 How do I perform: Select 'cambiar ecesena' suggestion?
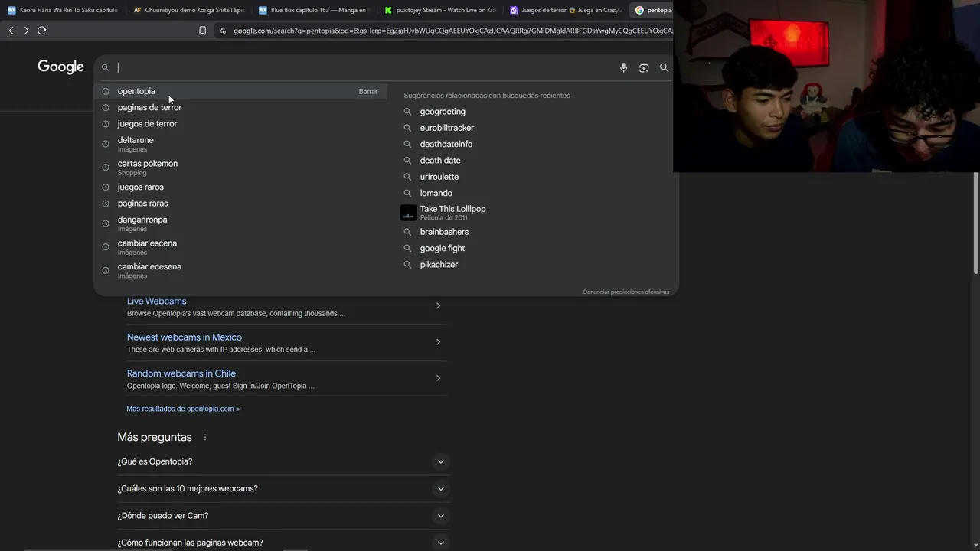[x=149, y=271]
